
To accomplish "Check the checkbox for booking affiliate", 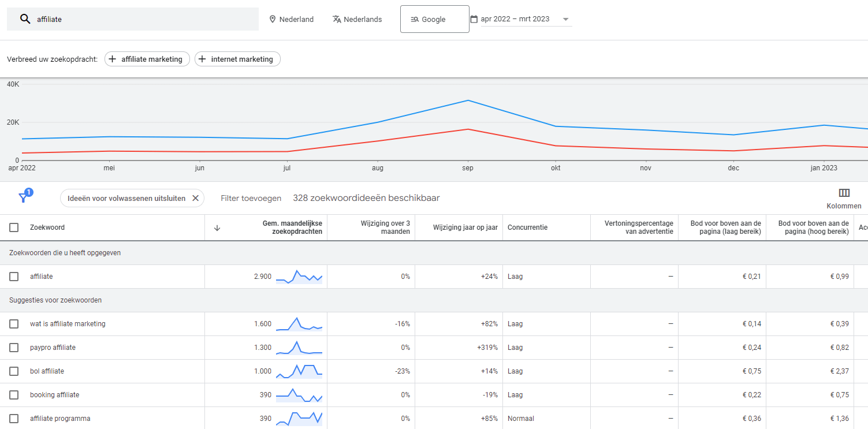I will click(13, 395).
